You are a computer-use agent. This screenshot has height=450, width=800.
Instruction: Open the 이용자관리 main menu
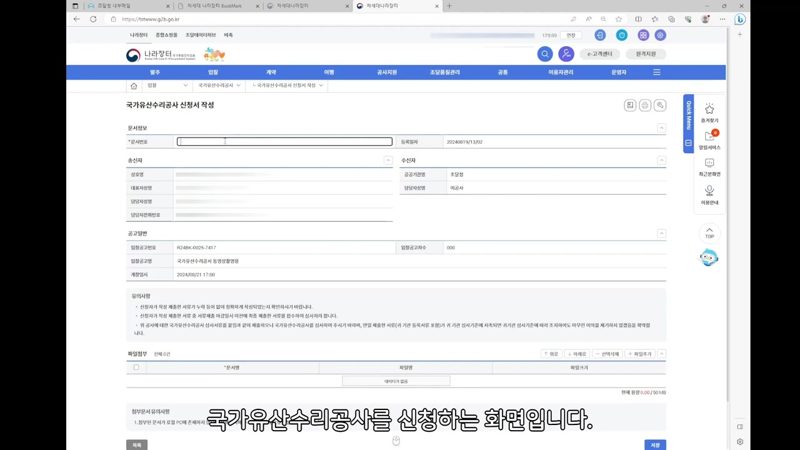pos(561,72)
